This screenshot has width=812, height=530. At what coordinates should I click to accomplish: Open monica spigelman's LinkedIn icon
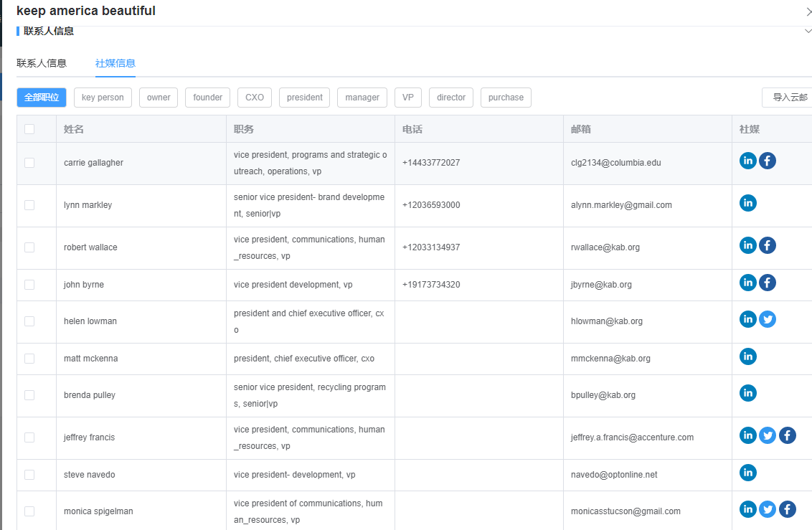pos(747,509)
